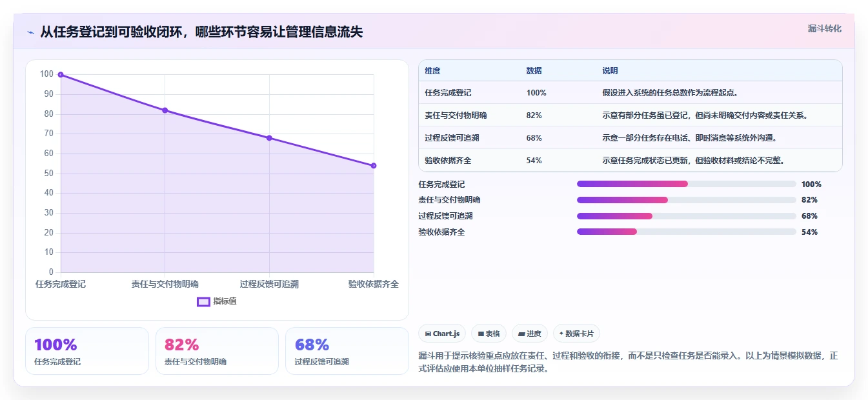Click the 维度 column header
Viewport: 868px width, 400px height.
point(432,71)
